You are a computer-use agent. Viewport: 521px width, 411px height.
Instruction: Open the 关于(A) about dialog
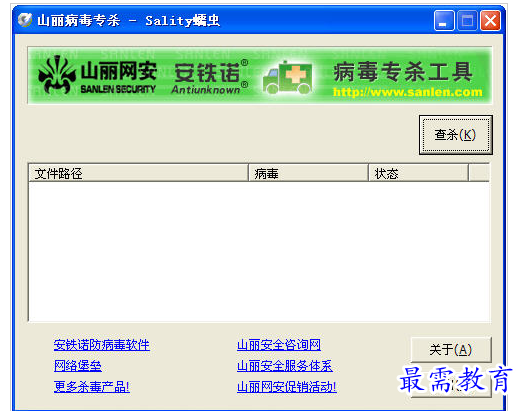(451, 350)
